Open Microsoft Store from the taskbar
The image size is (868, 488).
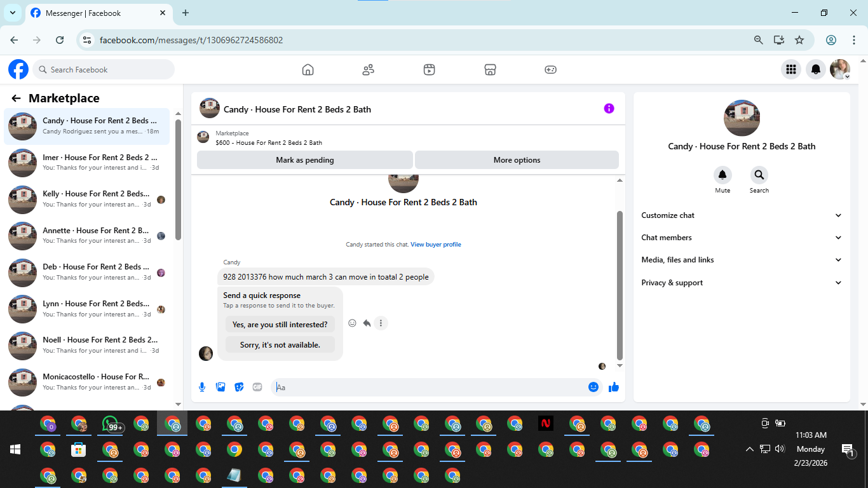(79, 450)
